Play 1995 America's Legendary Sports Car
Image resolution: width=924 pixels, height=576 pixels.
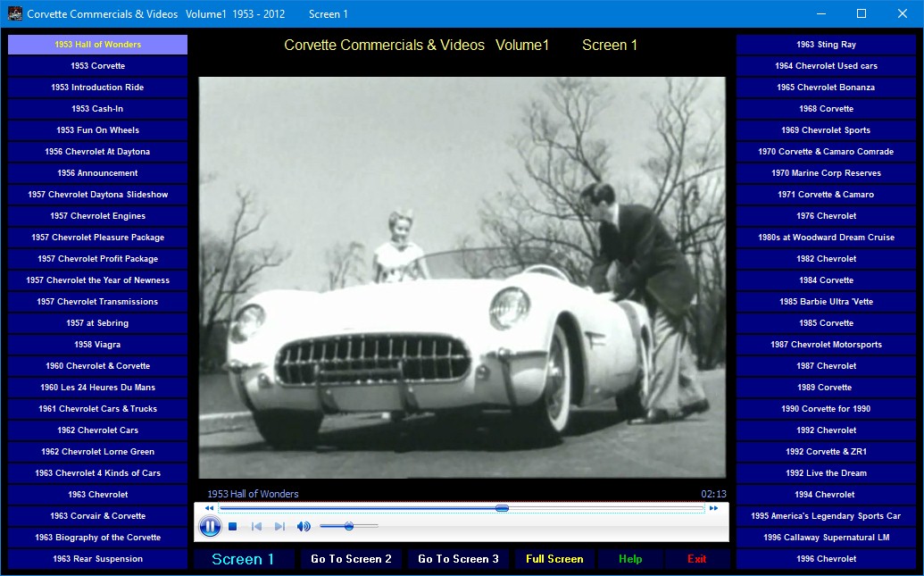tap(826, 516)
